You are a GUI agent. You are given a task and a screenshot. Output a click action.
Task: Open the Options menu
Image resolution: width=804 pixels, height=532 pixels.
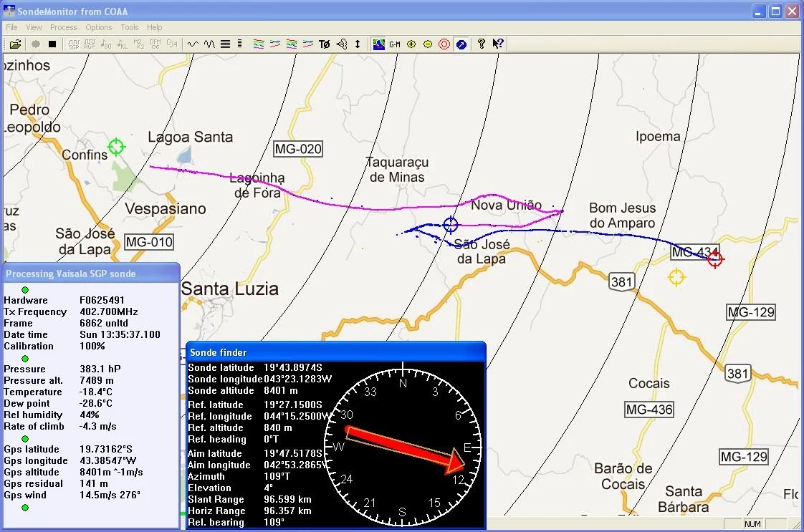pyautogui.click(x=98, y=27)
